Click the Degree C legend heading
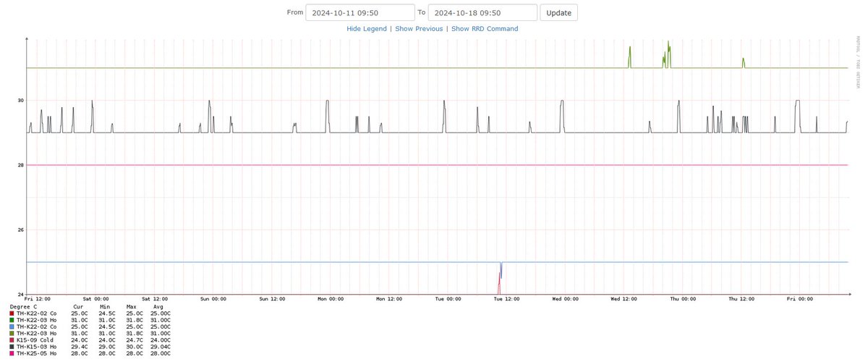868x362 pixels. 24,307
